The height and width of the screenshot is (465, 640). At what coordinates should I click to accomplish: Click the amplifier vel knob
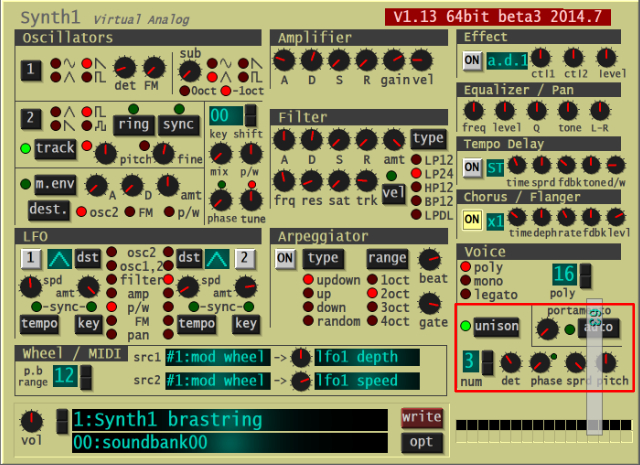[421, 60]
